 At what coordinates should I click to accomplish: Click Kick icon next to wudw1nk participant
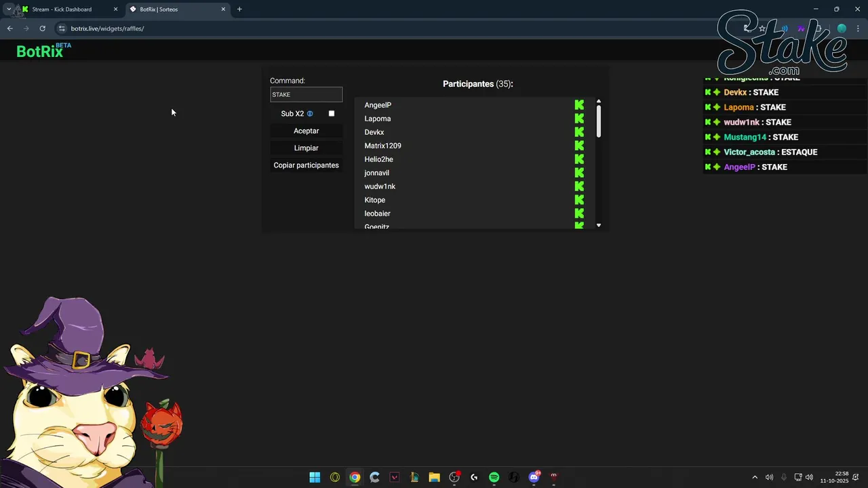click(579, 186)
